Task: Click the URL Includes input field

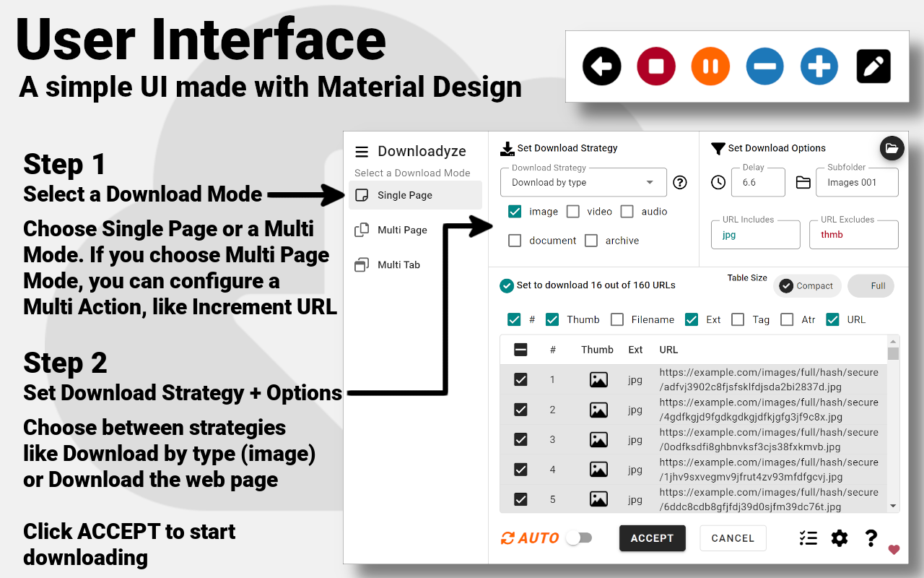Action: click(x=755, y=236)
